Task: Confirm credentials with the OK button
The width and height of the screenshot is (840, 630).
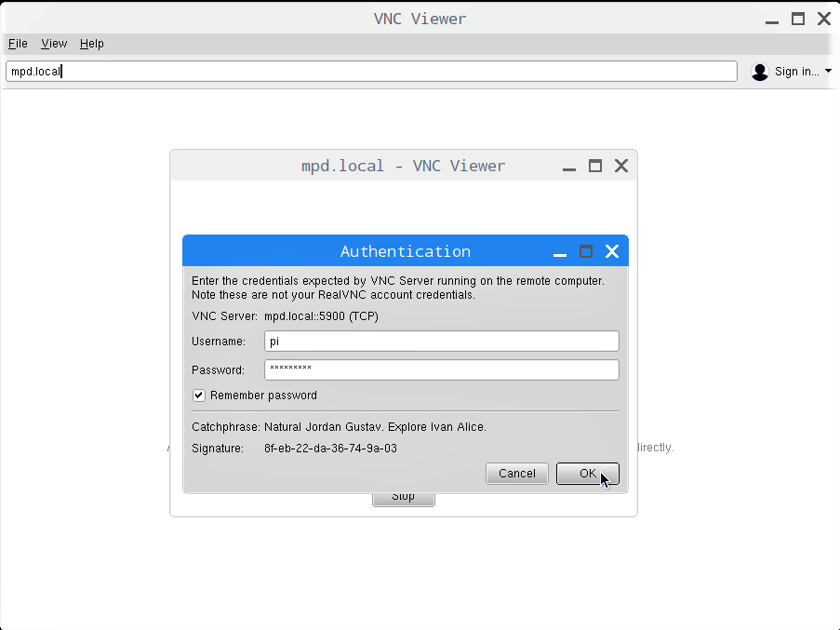Action: click(588, 474)
